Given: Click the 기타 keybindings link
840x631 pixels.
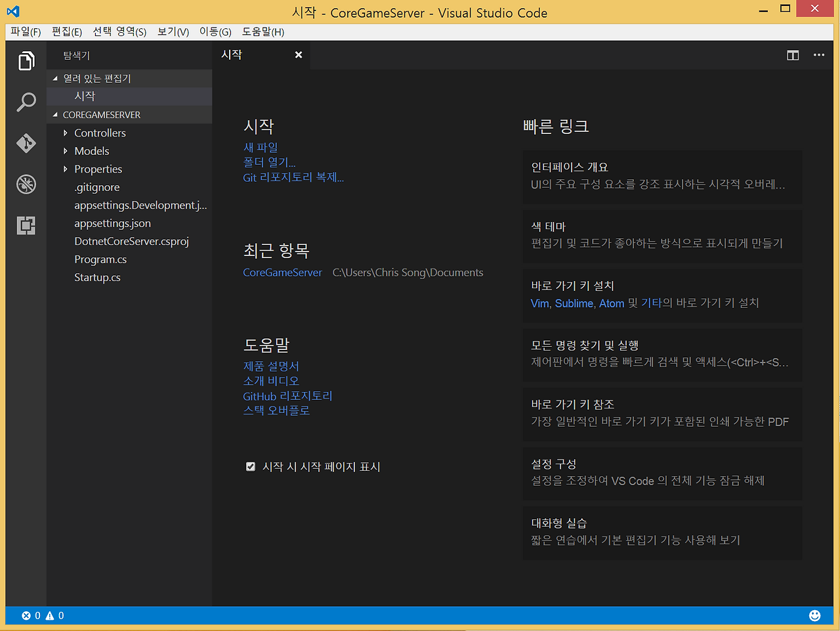Looking at the screenshot, I should (x=651, y=303).
